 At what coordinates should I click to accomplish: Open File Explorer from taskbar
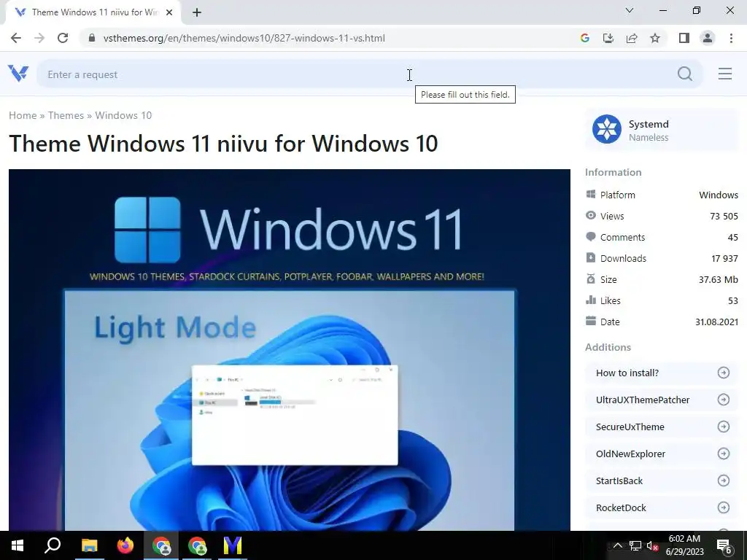89,545
